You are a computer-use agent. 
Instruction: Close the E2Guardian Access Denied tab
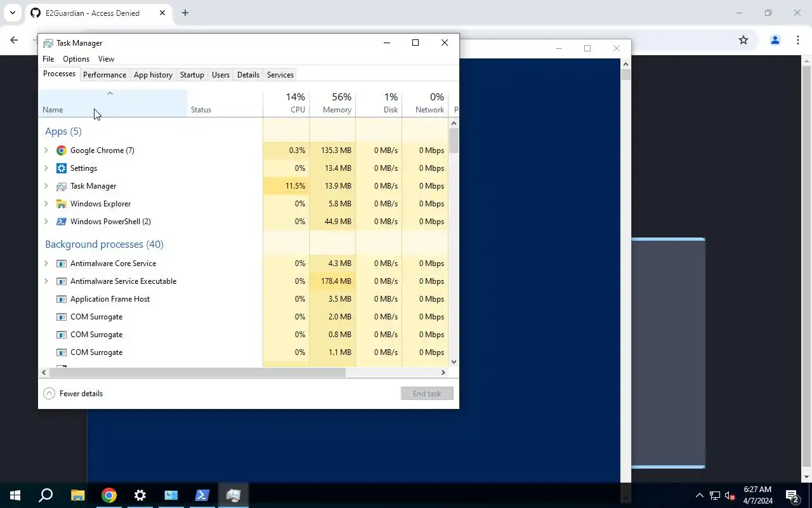162,13
